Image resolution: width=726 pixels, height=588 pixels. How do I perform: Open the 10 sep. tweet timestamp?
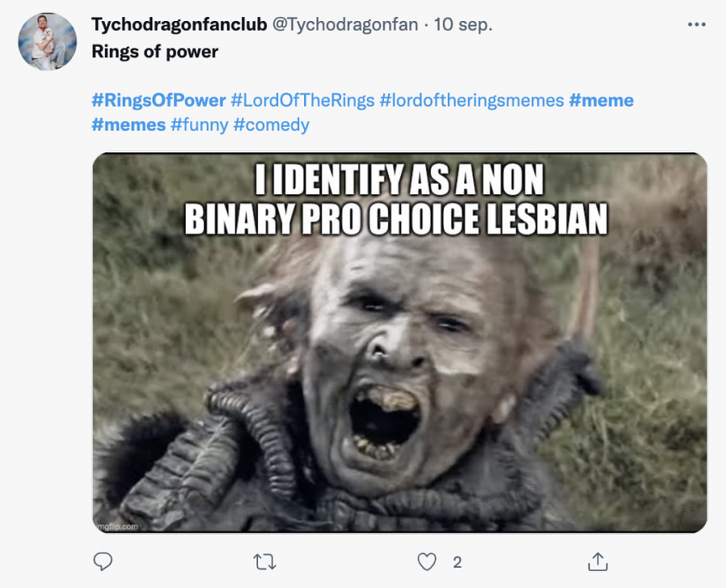click(x=462, y=24)
